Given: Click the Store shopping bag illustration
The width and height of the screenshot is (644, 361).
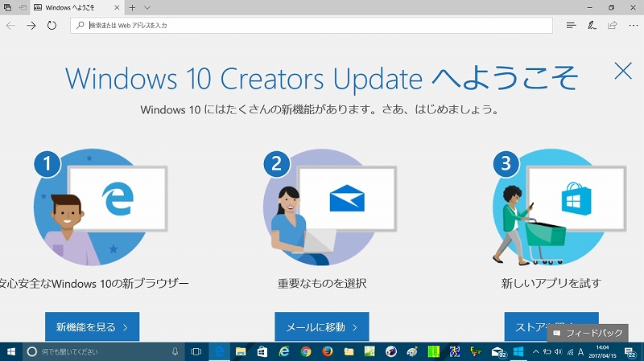Looking at the screenshot, I should pyautogui.click(x=576, y=199).
